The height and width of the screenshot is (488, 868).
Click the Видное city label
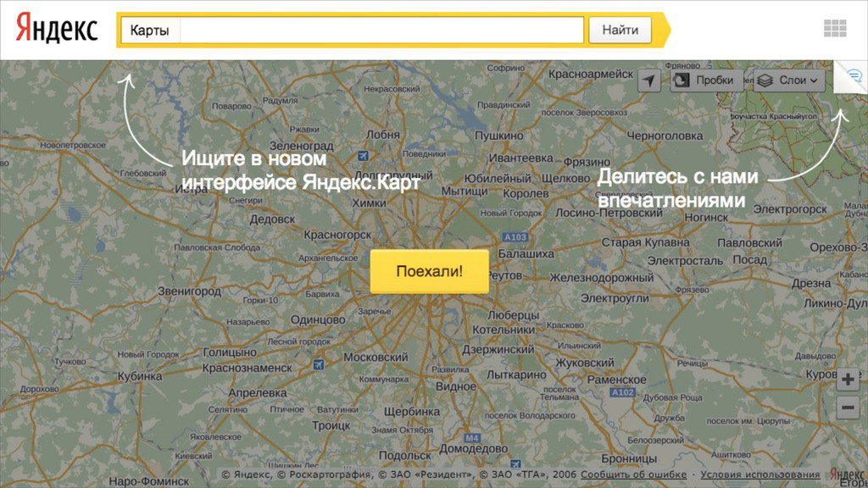click(455, 386)
